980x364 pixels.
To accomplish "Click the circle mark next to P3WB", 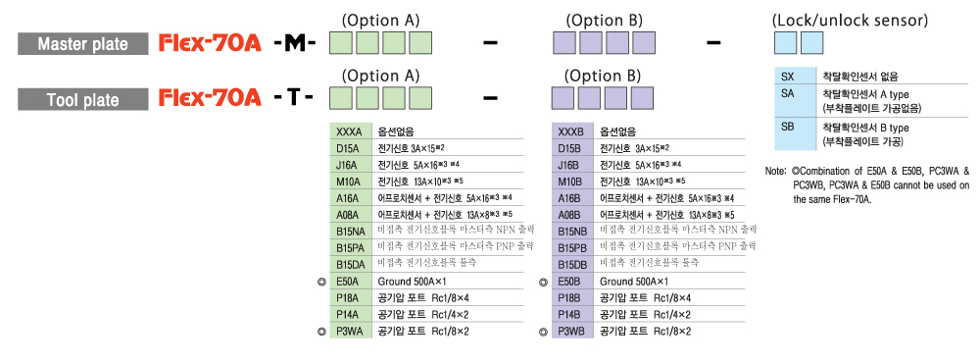I will [x=544, y=332].
